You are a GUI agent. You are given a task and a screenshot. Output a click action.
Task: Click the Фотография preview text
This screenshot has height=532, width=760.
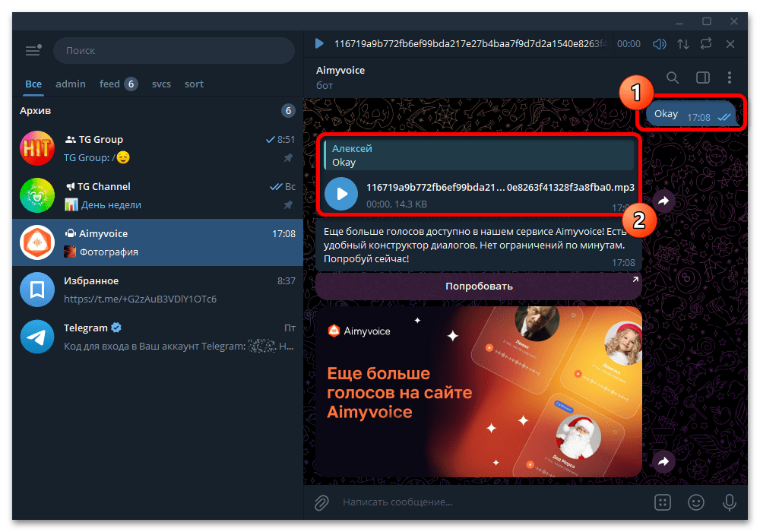[x=109, y=252]
